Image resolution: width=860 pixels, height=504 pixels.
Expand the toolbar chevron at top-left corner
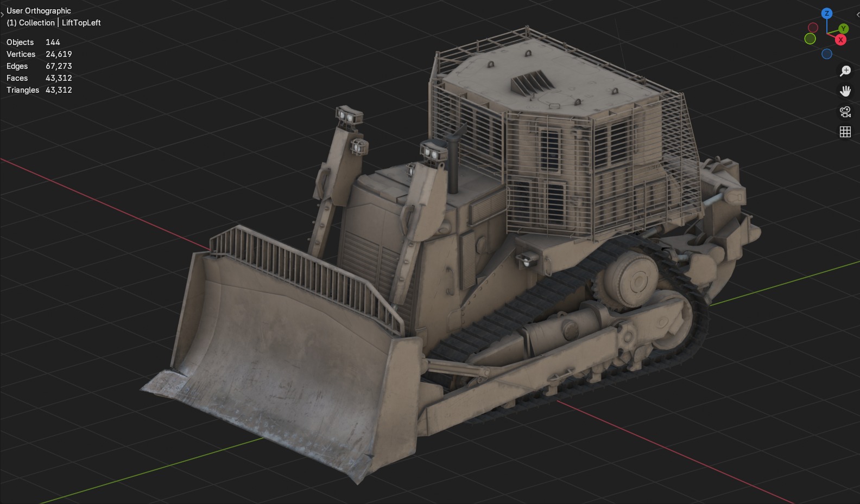[2, 14]
